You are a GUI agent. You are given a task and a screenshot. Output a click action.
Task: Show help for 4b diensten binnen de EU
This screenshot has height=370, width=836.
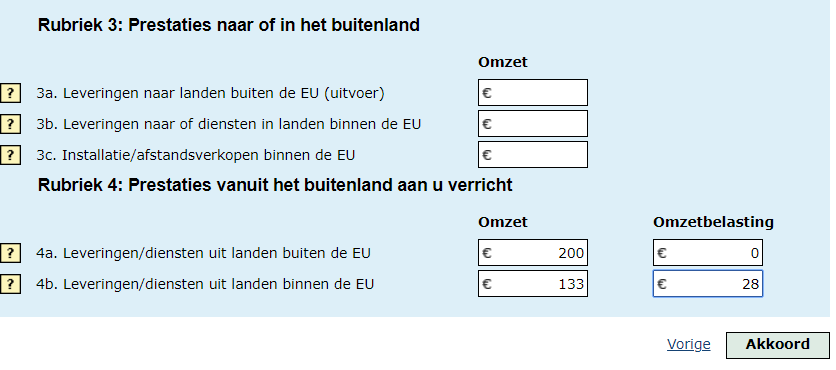tap(10, 284)
